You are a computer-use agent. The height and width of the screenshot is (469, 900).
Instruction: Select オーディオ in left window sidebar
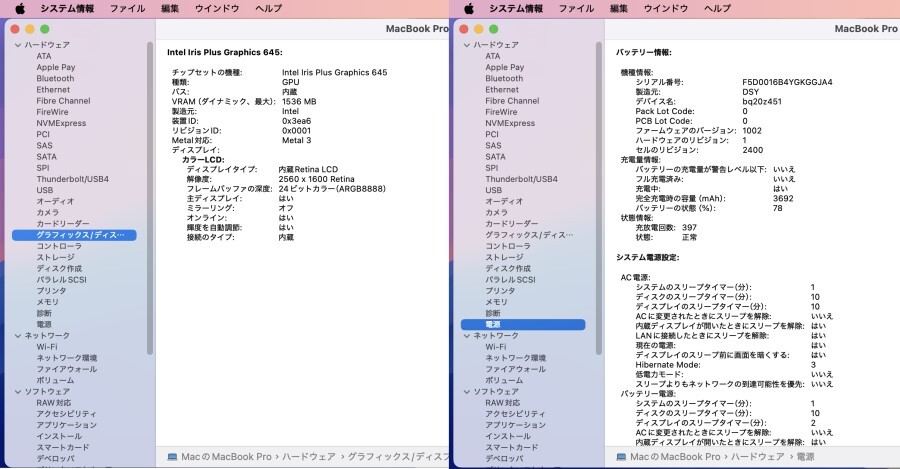[55, 201]
